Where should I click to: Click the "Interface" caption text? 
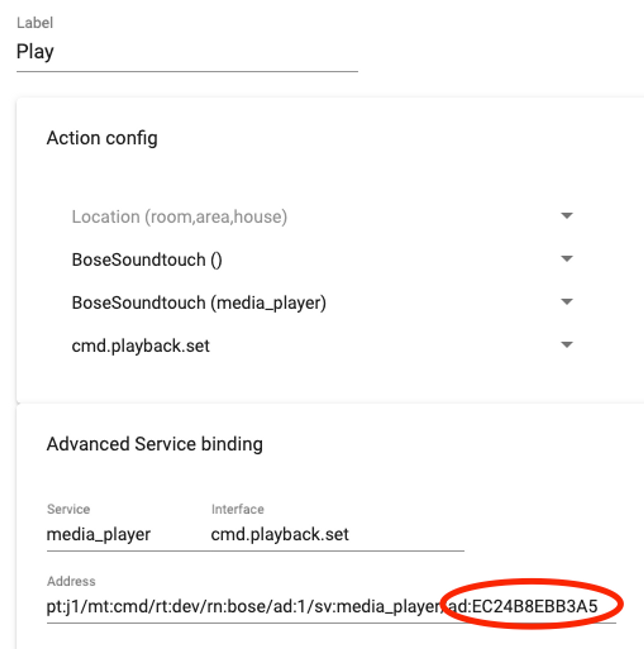pyautogui.click(x=238, y=509)
